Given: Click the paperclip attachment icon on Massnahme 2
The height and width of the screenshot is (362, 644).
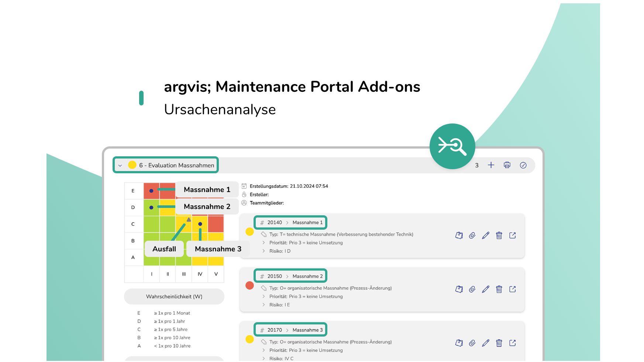Looking at the screenshot, I should click(472, 289).
